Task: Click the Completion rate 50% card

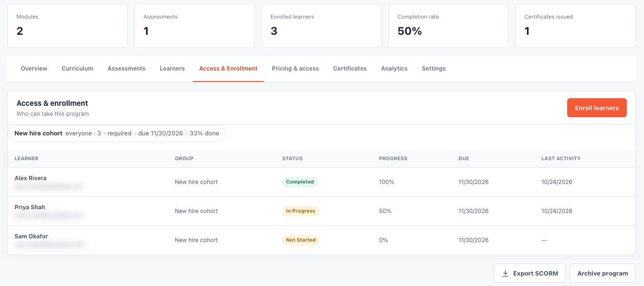Action: tap(448, 26)
